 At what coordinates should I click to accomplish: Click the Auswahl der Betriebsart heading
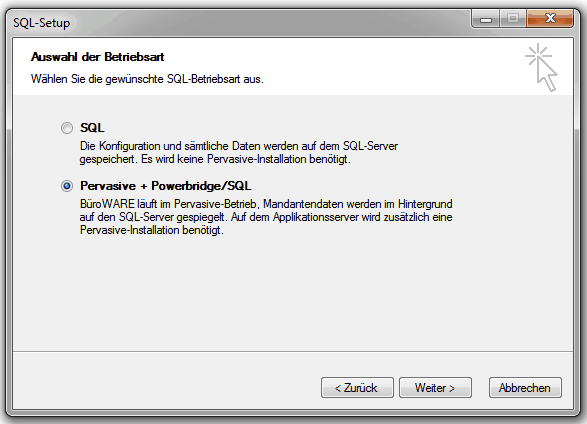click(x=97, y=57)
